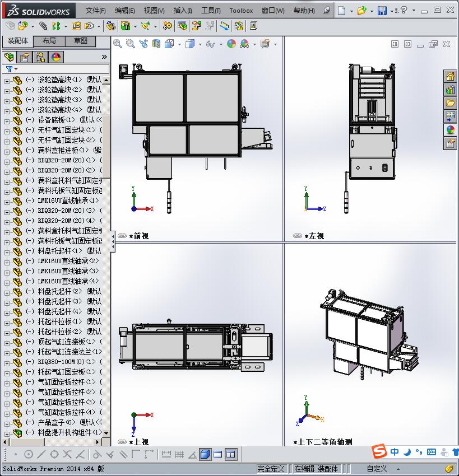459x476 pixels.
Task: Click the Show Hidden Components icon
Action: tap(110, 26)
